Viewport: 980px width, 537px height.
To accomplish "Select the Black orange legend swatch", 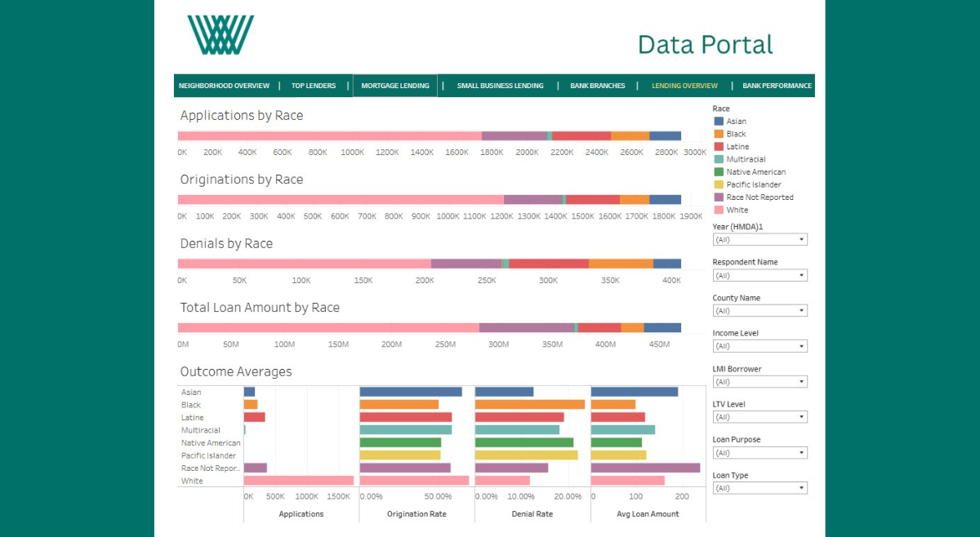I will tap(719, 134).
